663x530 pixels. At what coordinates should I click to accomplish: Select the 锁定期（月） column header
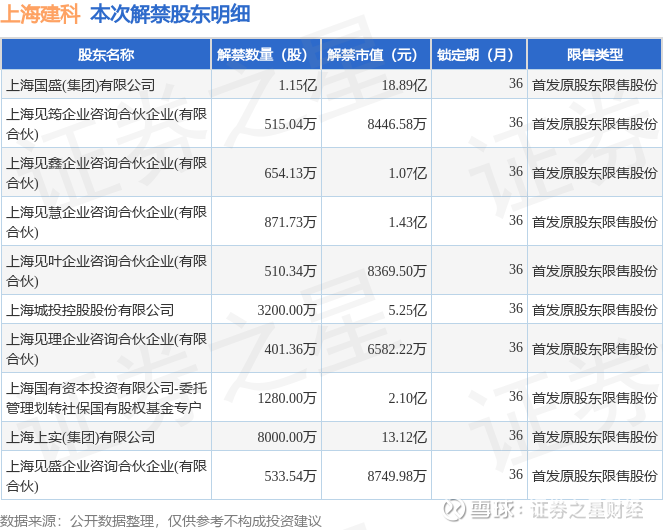[x=479, y=55]
